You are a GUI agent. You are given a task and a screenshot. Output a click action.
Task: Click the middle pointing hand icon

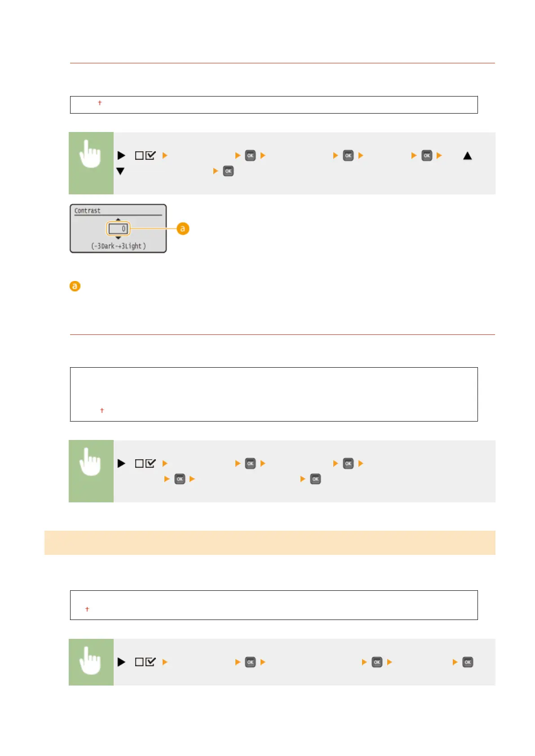coord(90,463)
